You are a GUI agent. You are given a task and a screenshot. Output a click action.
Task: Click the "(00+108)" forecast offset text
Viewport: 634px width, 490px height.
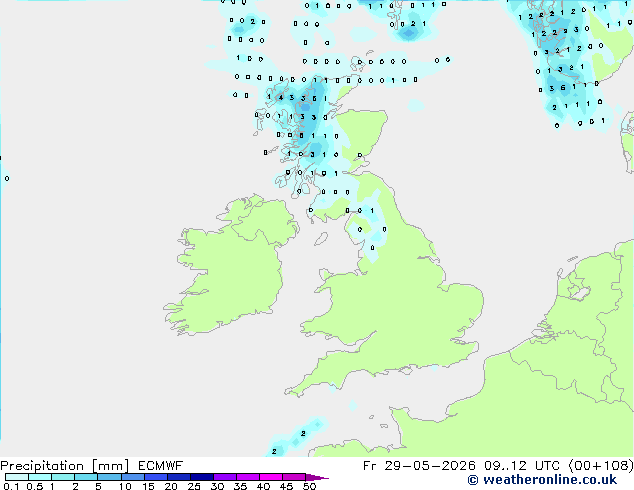[x=601, y=466]
